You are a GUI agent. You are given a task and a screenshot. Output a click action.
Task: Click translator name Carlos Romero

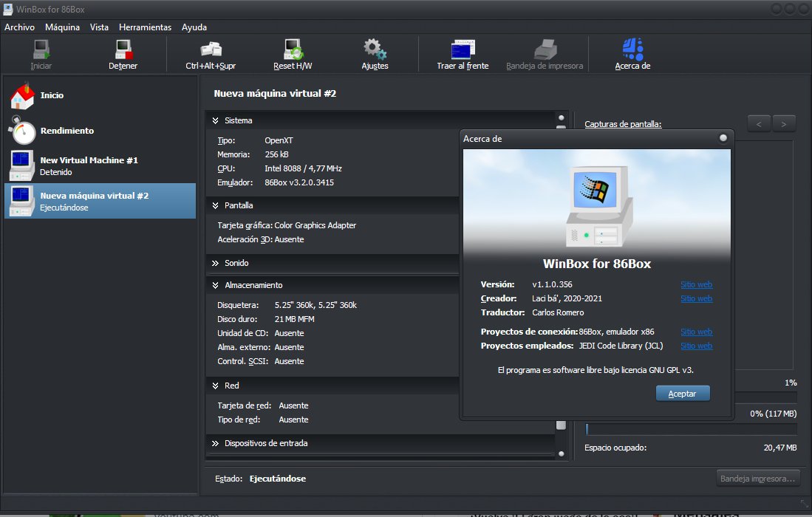558,312
